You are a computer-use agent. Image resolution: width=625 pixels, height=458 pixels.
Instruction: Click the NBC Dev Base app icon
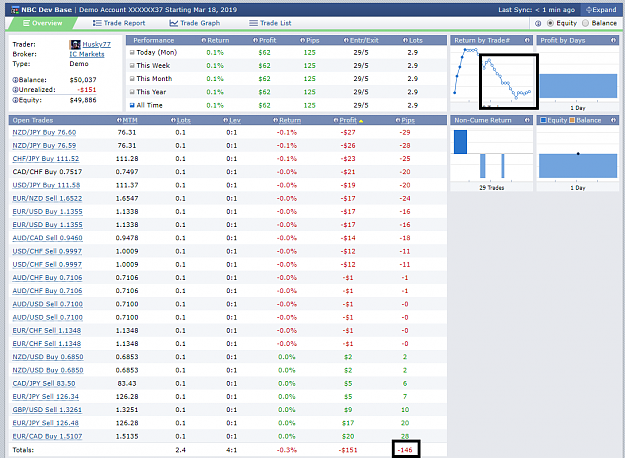[15, 10]
